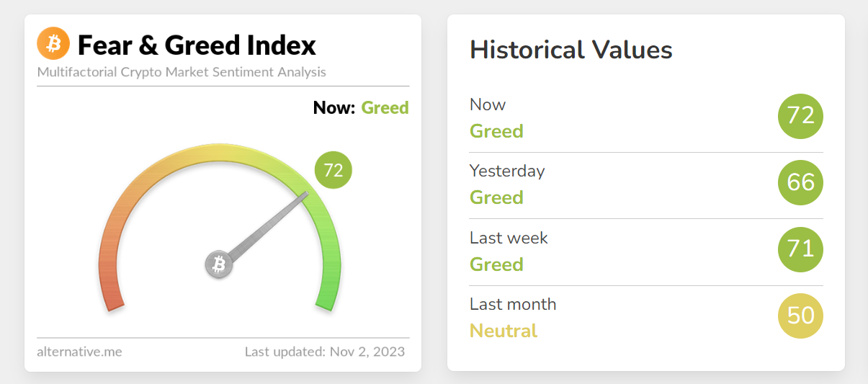Click the Neutral label under Last month
The image size is (868, 384).
tap(504, 331)
